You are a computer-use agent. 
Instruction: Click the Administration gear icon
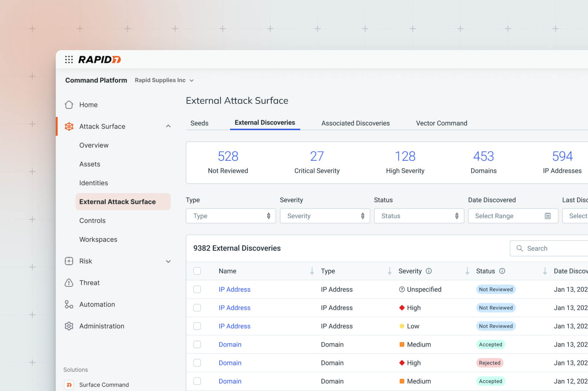click(69, 326)
